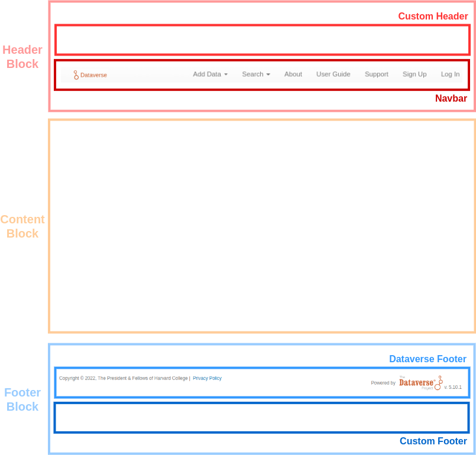Open the Search dropdown menu

[x=255, y=74]
